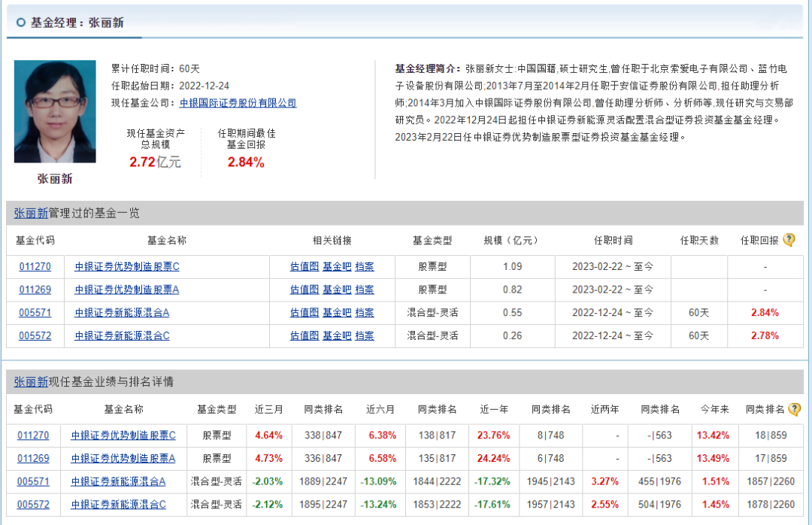Open 中银证券新能源混合A in performance ranking table
The width and height of the screenshot is (812, 525).
[x=118, y=481]
